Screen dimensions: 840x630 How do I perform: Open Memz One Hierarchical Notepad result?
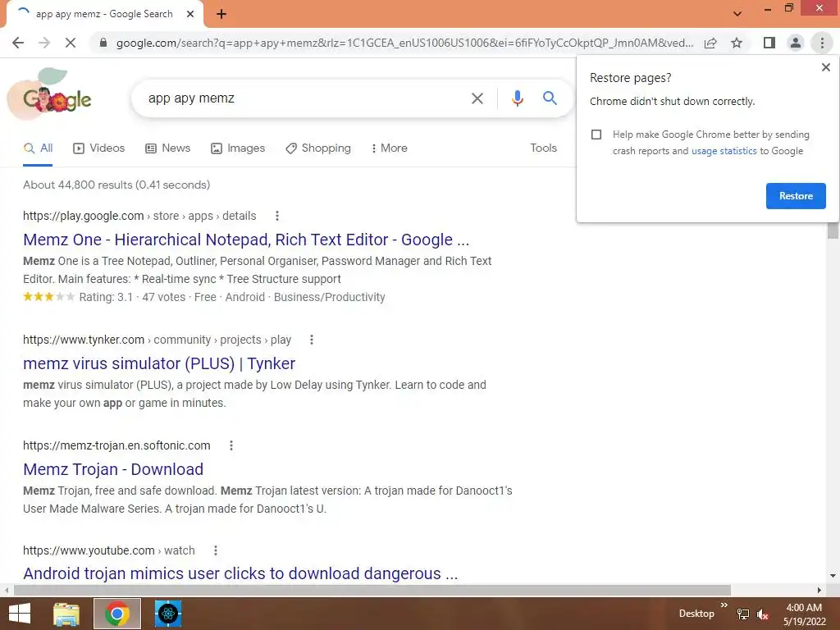246,240
